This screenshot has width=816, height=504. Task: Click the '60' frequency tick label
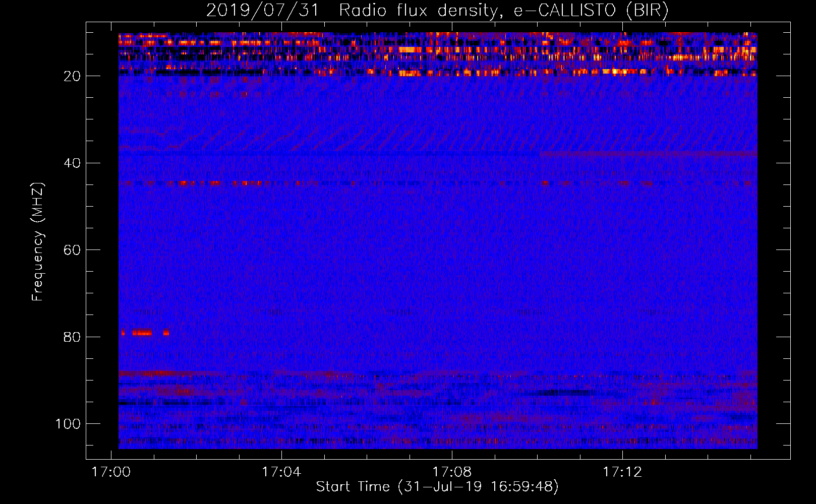coord(73,250)
